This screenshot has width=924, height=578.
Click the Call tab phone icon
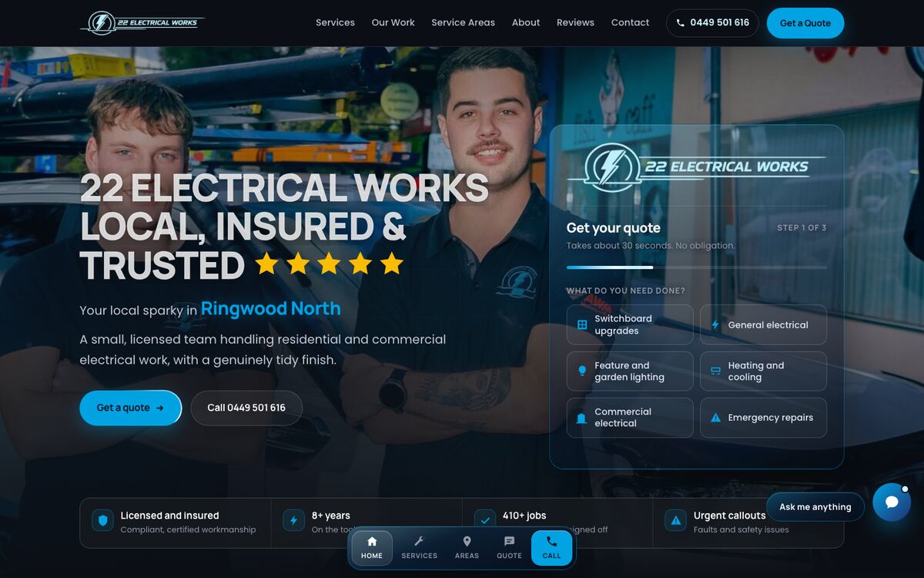pos(551,542)
